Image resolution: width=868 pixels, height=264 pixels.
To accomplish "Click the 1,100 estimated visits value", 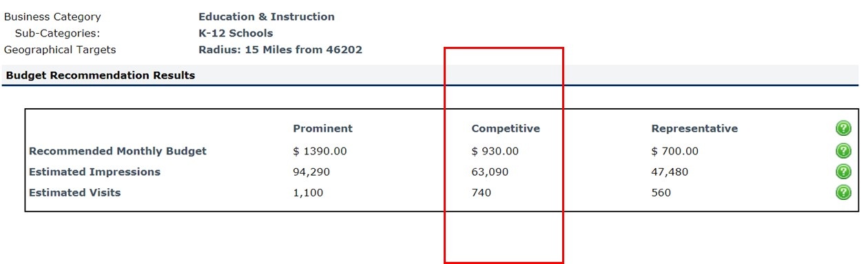I will (x=308, y=193).
